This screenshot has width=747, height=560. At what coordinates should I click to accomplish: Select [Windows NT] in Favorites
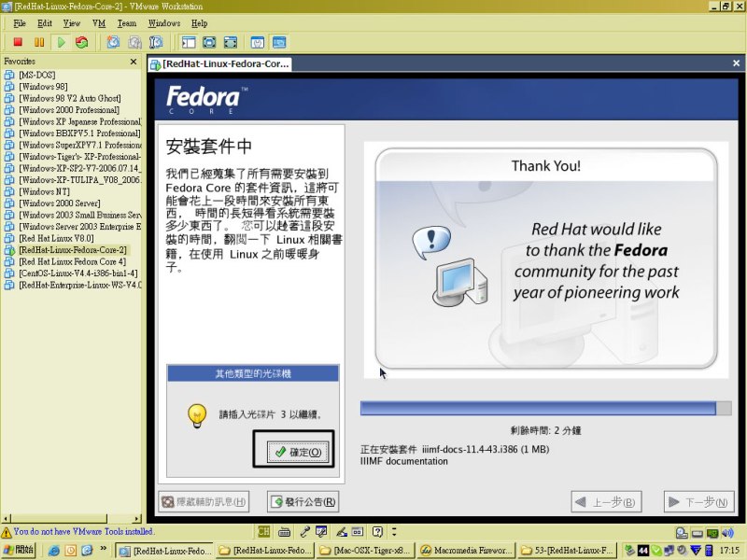44,191
